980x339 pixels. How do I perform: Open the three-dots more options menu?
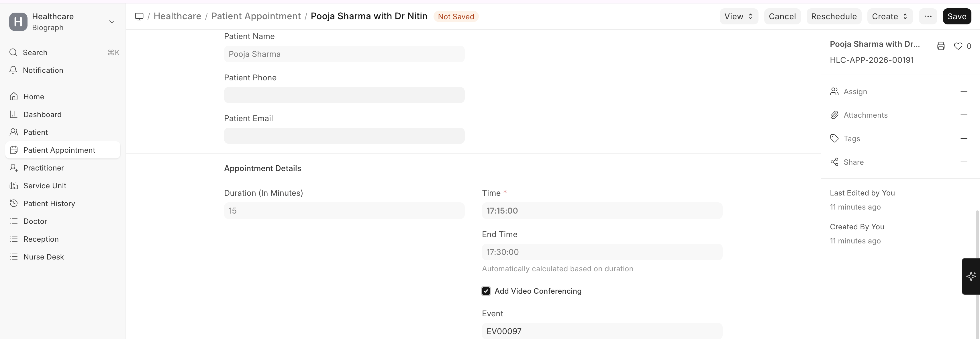click(928, 16)
